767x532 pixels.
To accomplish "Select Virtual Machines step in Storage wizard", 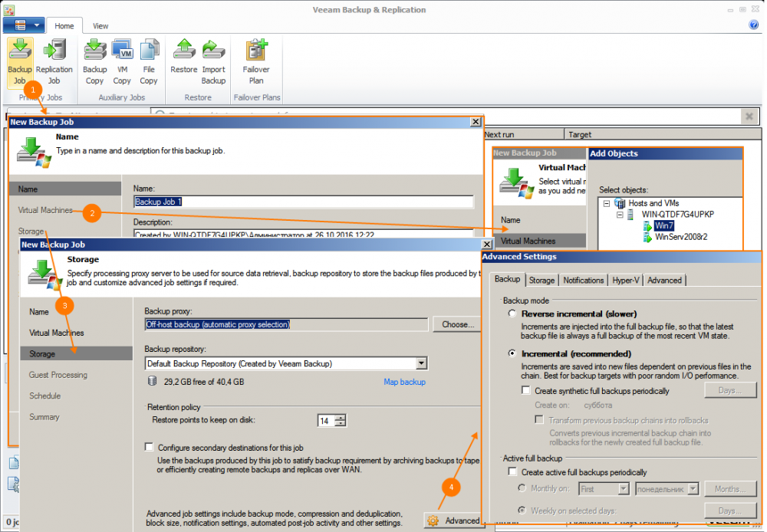I will pyautogui.click(x=57, y=333).
